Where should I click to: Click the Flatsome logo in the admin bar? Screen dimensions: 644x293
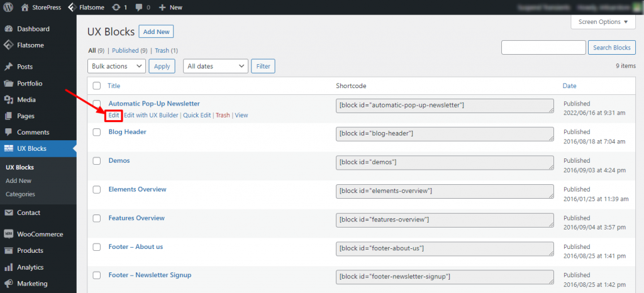[72, 7]
